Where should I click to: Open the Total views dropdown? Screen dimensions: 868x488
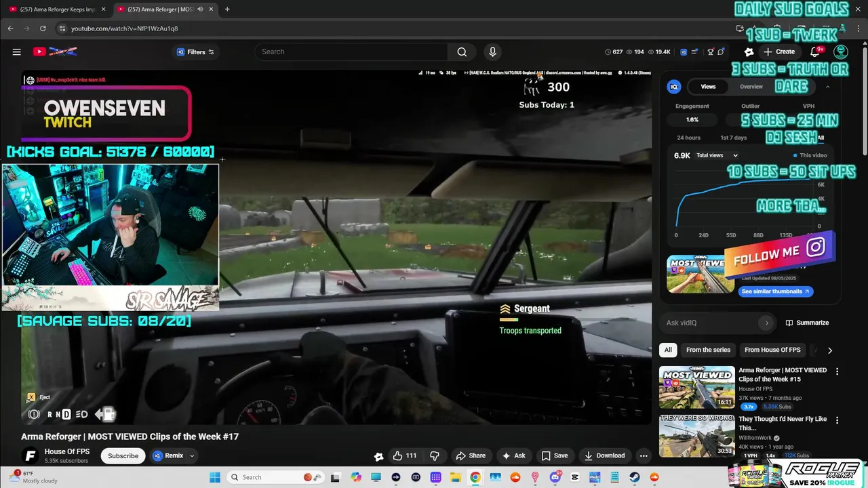pos(717,155)
